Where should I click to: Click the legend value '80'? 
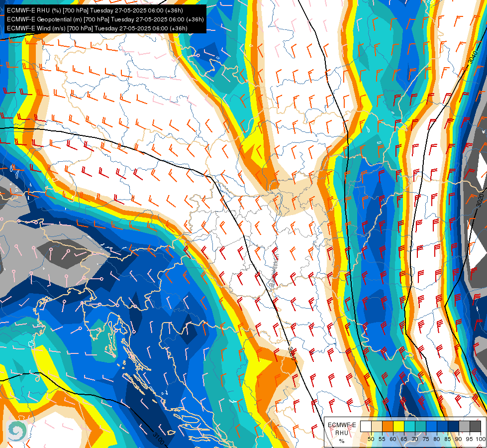pos(437,439)
